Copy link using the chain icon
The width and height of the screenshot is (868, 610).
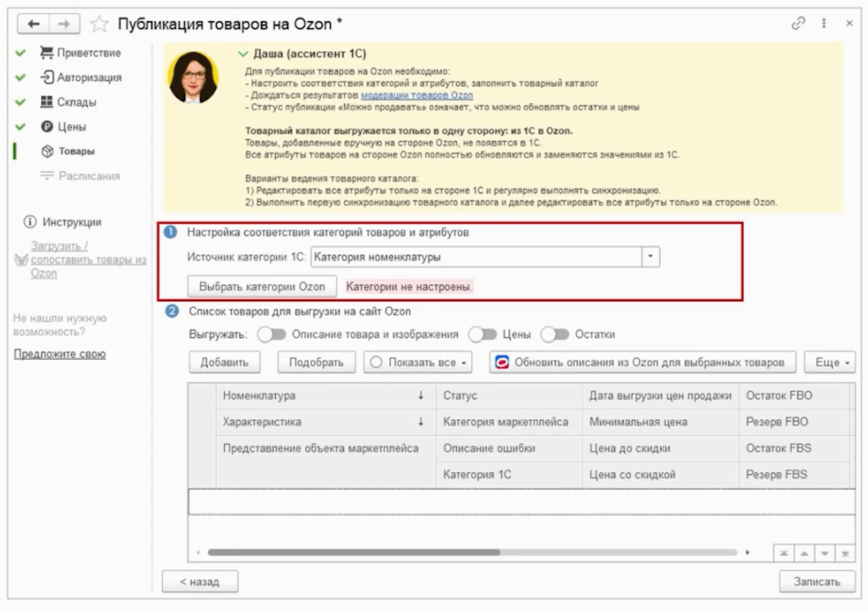pos(799,22)
